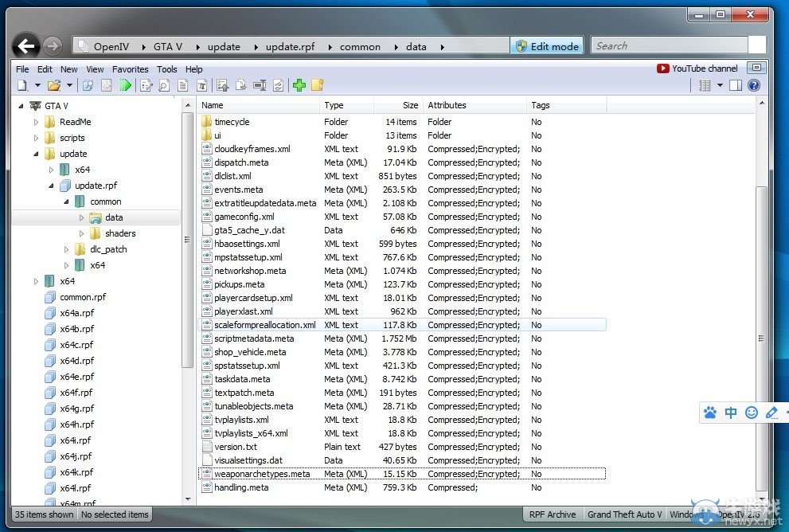Select common.rpf in the tree
This screenshot has height=532, width=789.
click(83, 297)
